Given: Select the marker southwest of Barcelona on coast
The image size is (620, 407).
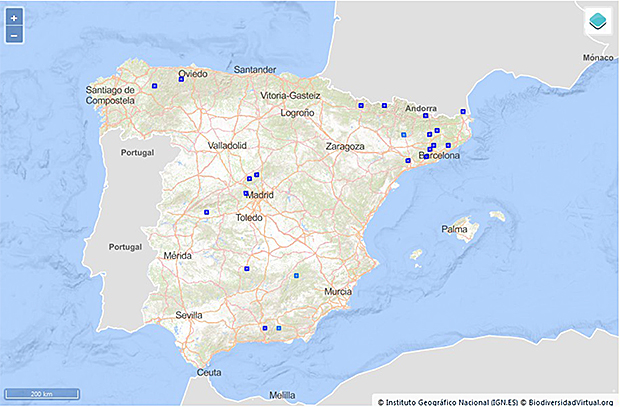Looking at the screenshot, I should coord(408,160).
